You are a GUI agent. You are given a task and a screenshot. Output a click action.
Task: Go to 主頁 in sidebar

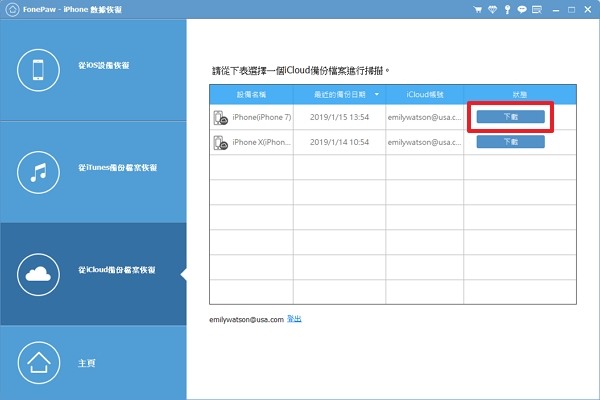click(93, 362)
